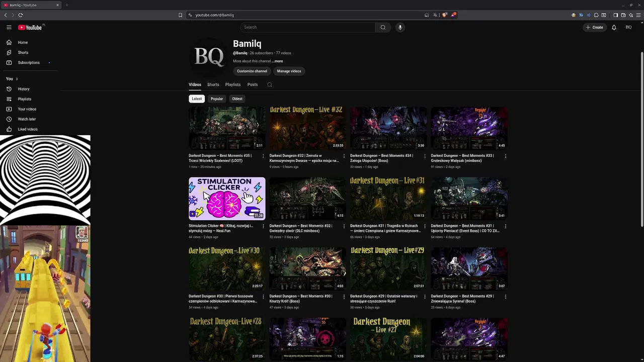Open the Stimulation Clicker video thumbnail
This screenshot has height=362, width=644.
(x=227, y=199)
